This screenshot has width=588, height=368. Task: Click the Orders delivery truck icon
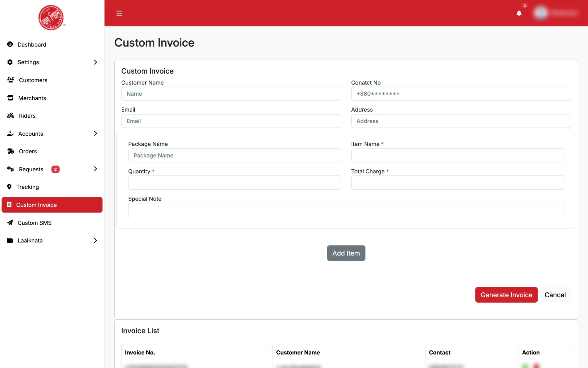pos(11,151)
